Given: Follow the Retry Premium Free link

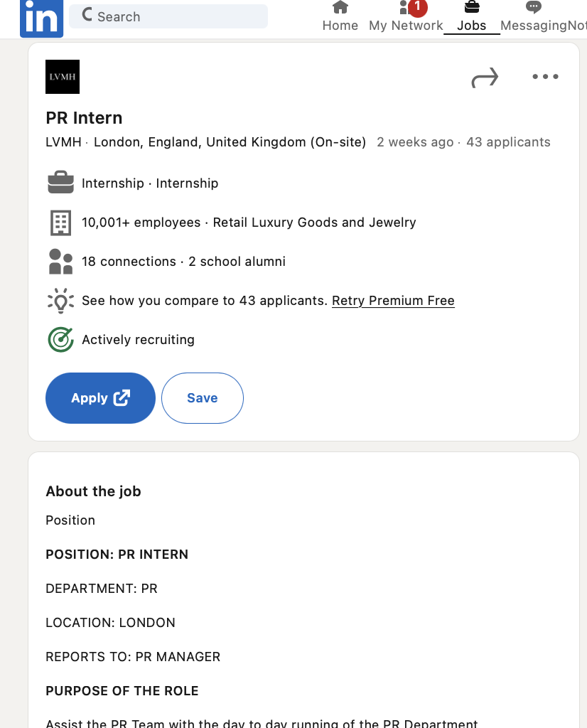Looking at the screenshot, I should click(393, 301).
